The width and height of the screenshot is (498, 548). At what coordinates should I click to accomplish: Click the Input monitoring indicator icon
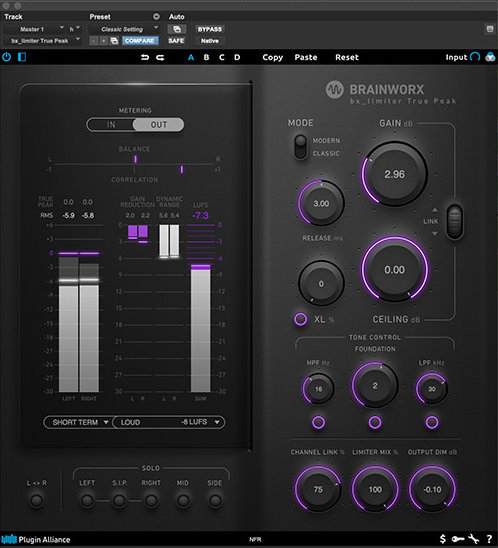point(475,57)
